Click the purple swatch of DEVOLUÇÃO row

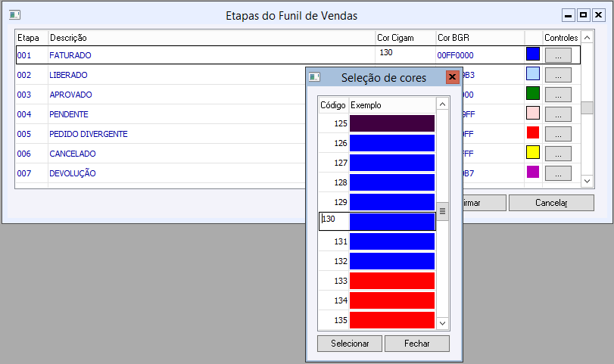533,172
